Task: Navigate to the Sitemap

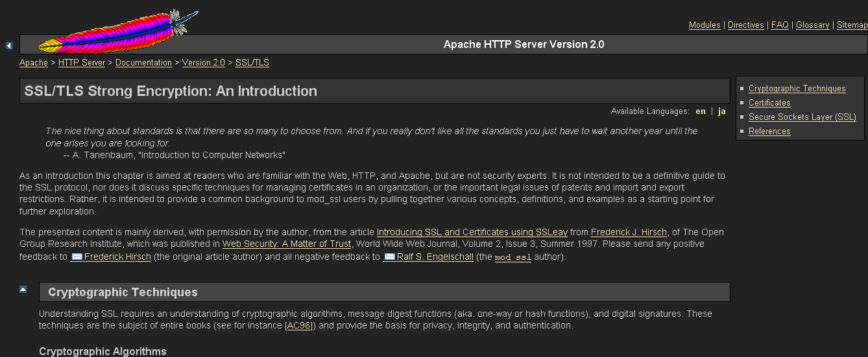Action: point(852,25)
